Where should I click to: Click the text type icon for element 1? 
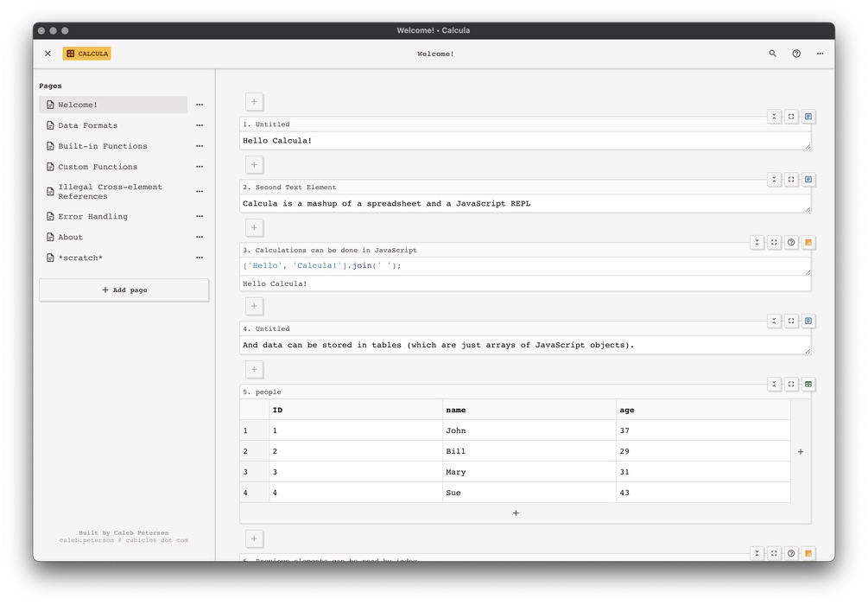(x=808, y=117)
